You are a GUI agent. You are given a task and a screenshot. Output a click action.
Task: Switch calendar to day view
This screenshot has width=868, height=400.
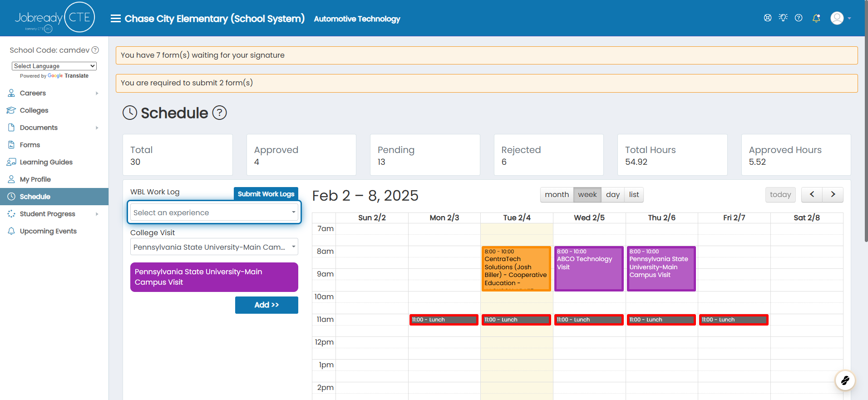613,194
